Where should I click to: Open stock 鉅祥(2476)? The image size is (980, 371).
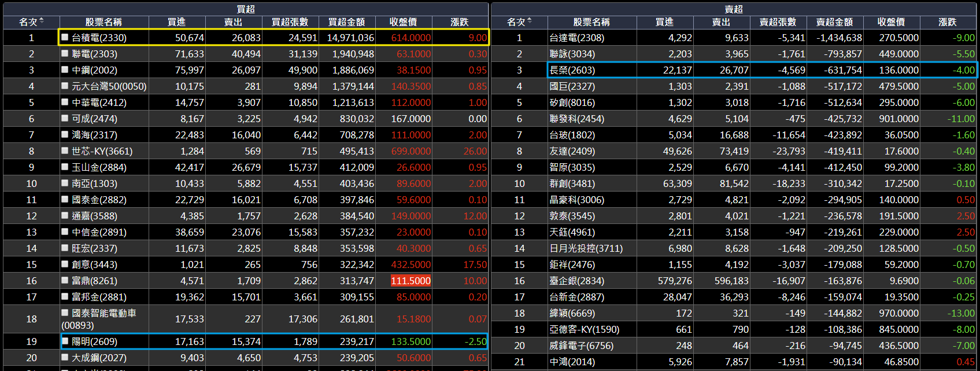[x=572, y=265]
